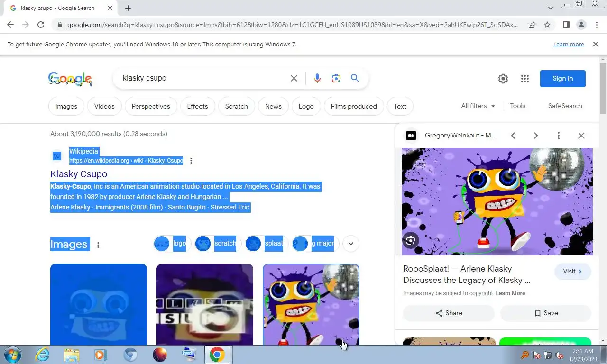Click the Chrome profile avatar icon
Image resolution: width=607 pixels, height=364 pixels.
[x=581, y=25]
